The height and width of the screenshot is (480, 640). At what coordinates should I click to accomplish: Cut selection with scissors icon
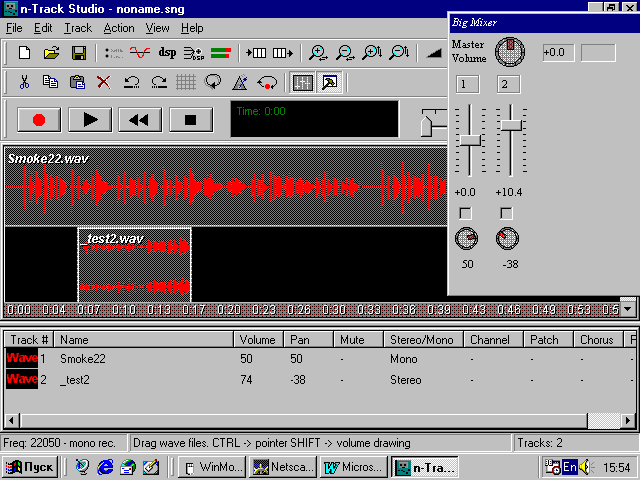click(x=24, y=82)
